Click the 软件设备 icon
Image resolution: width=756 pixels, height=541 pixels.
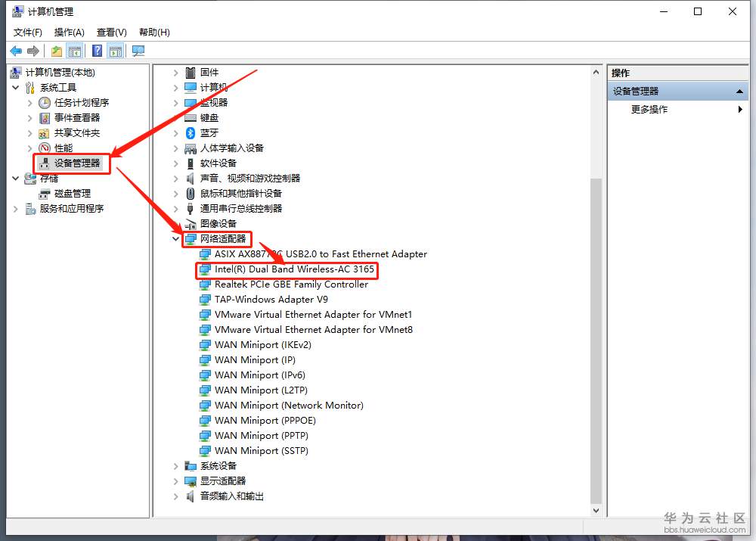click(x=191, y=163)
